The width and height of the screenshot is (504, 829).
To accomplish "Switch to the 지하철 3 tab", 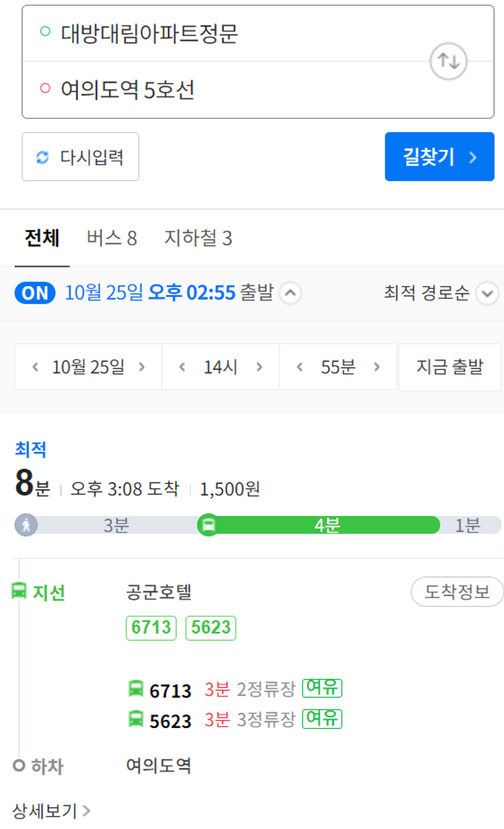I will 198,238.
